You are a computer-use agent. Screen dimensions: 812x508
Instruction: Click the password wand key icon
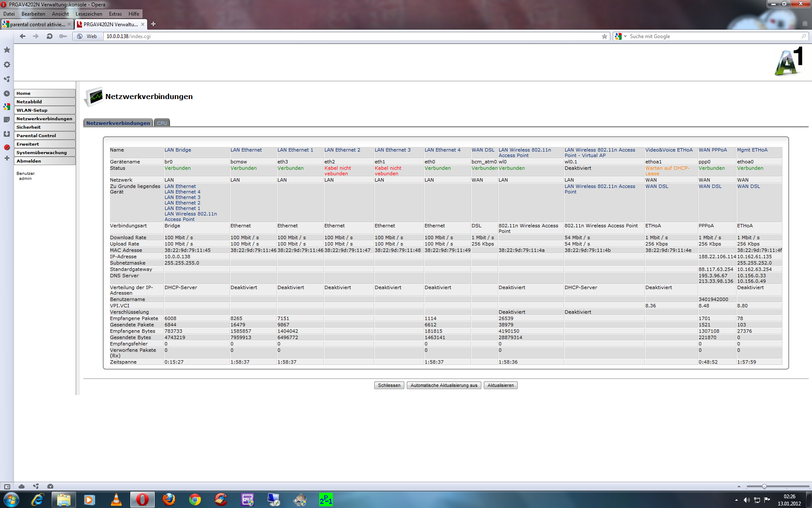63,36
